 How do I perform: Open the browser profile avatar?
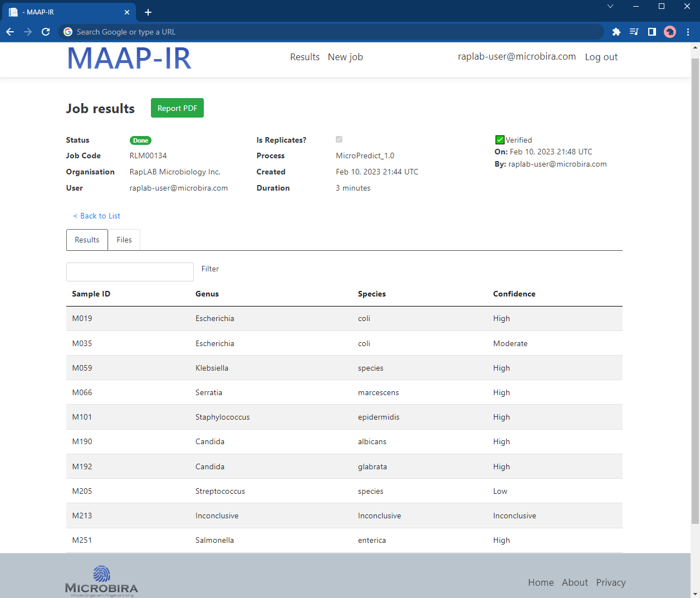670,32
